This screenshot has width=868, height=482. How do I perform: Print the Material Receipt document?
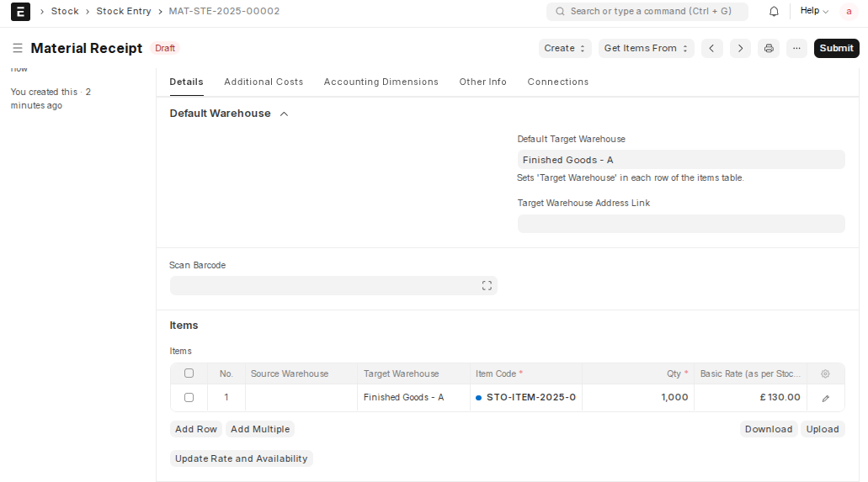[x=769, y=48]
